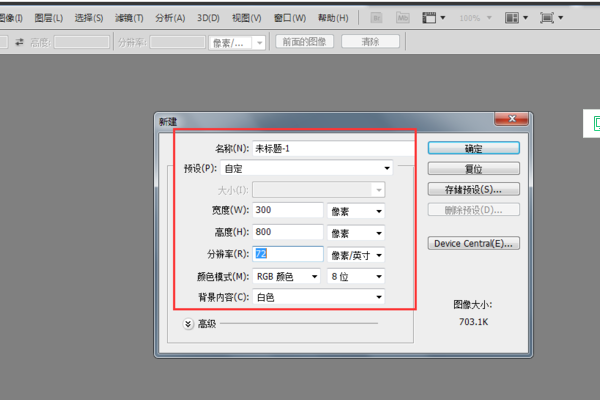The image size is (600, 400).
Task: Open the 滤镜(T) menu
Action: 129,18
